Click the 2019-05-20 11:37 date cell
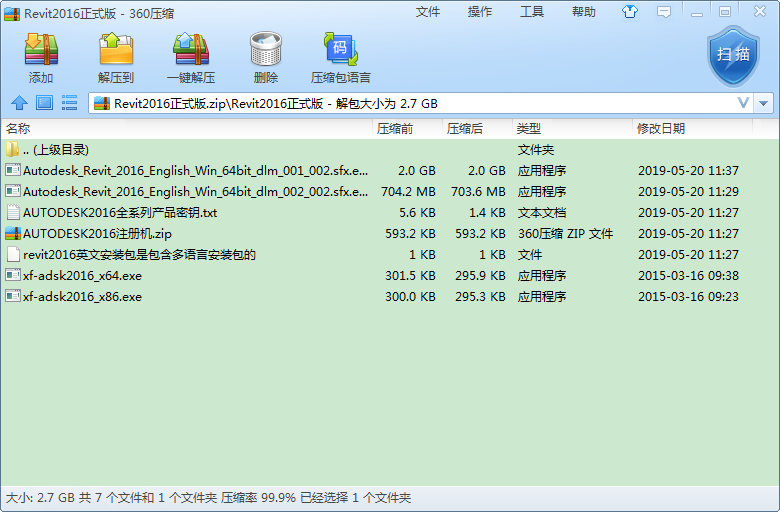The width and height of the screenshot is (780, 512). tap(688, 171)
